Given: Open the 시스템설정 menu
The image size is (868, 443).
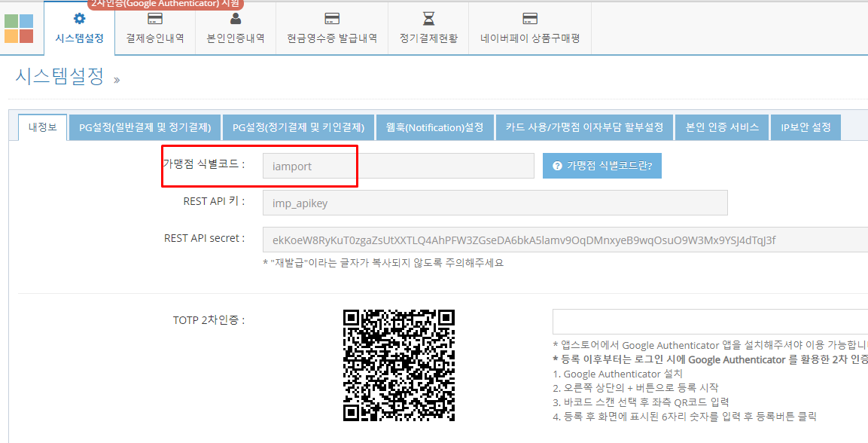Looking at the screenshot, I should point(79,28).
